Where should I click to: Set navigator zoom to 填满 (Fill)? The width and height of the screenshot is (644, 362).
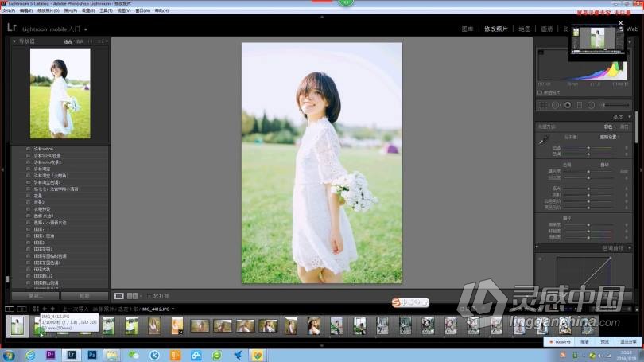(80, 41)
